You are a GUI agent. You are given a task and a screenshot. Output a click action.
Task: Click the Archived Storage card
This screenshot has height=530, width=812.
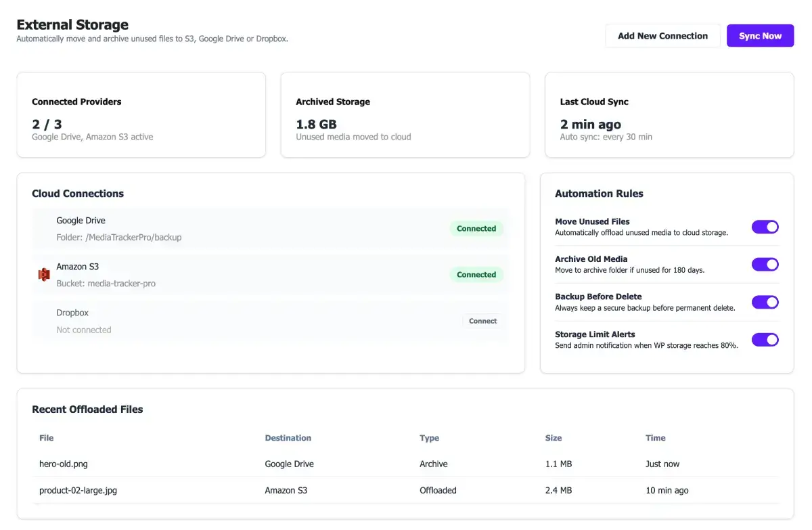click(405, 115)
